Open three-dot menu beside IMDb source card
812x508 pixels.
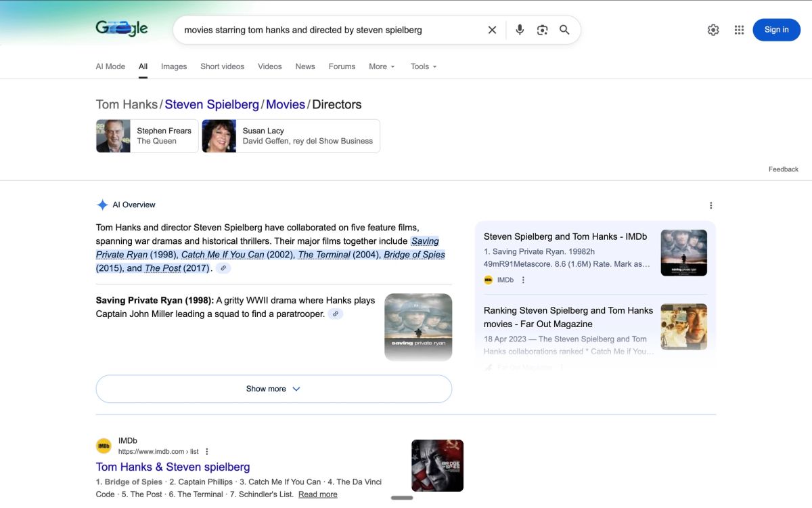(x=523, y=280)
